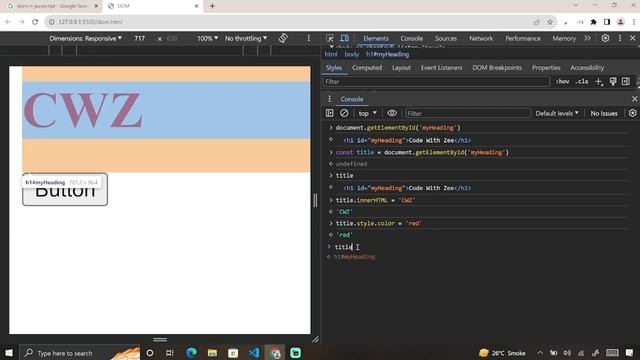
Task: Reload the page with refresh icon
Action: [35, 22]
